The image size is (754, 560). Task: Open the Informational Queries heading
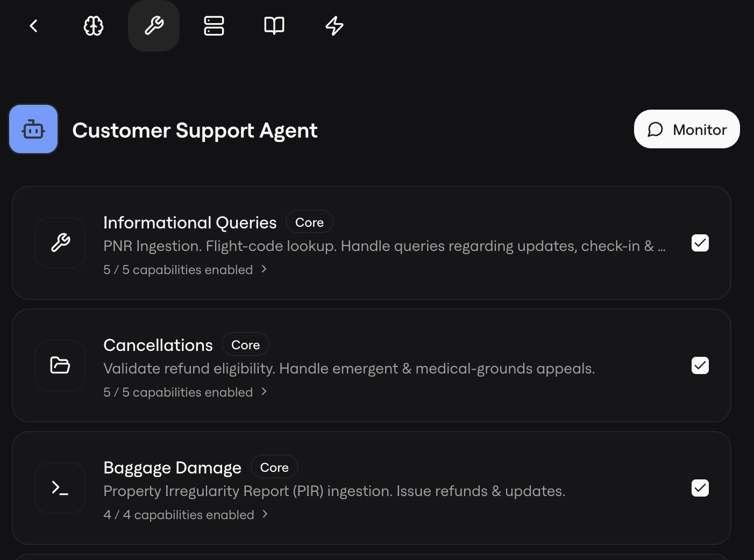(190, 222)
